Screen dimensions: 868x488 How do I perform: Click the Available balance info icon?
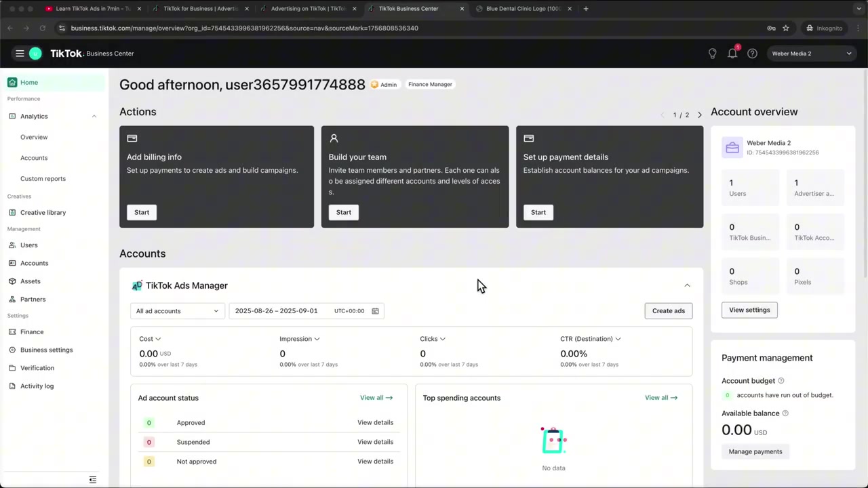(x=785, y=413)
